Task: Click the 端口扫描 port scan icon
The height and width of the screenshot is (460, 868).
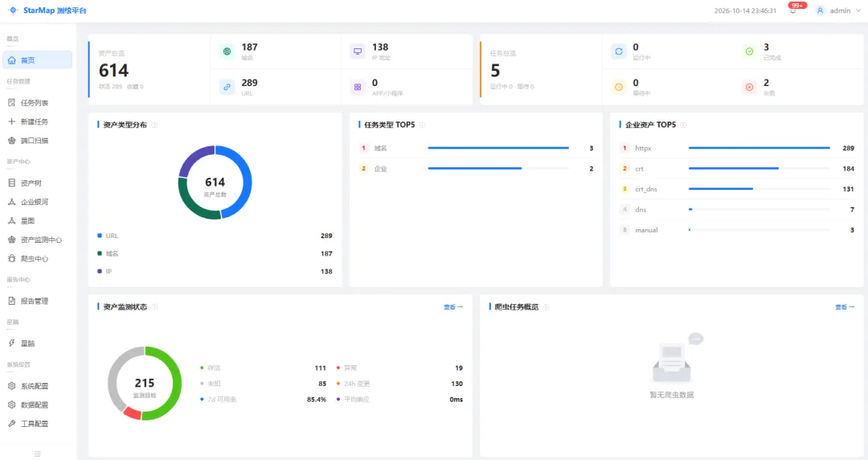Action: (11, 140)
